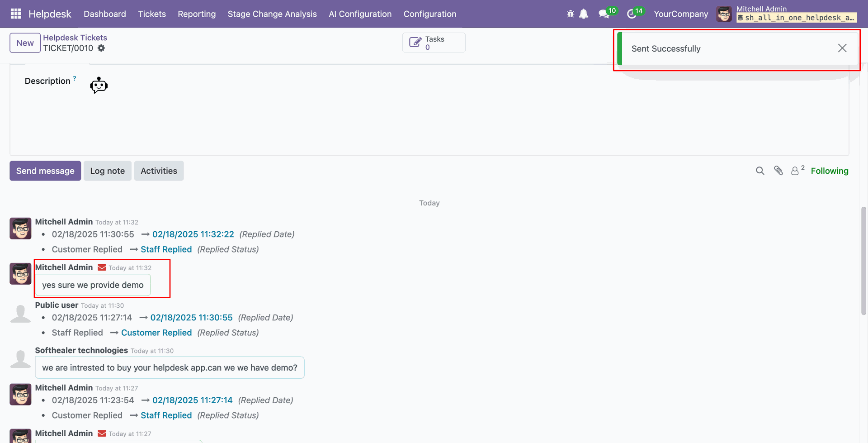Open the AI Configuration menu
The width and height of the screenshot is (868, 443).
pyautogui.click(x=360, y=14)
